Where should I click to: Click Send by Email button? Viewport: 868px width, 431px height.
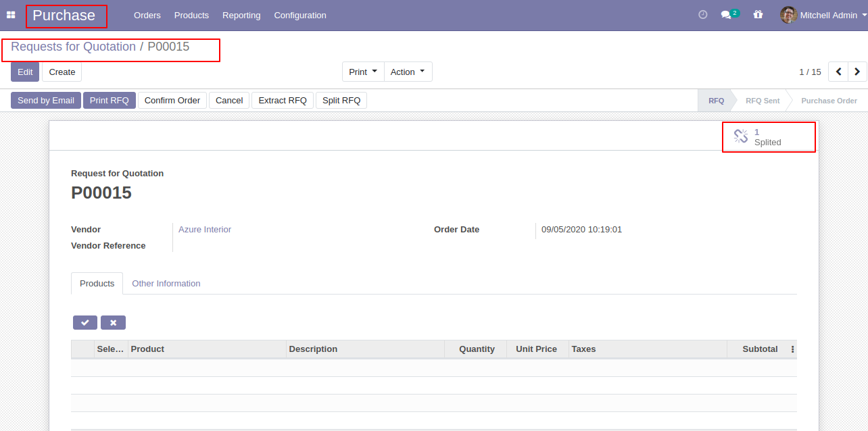click(x=46, y=101)
